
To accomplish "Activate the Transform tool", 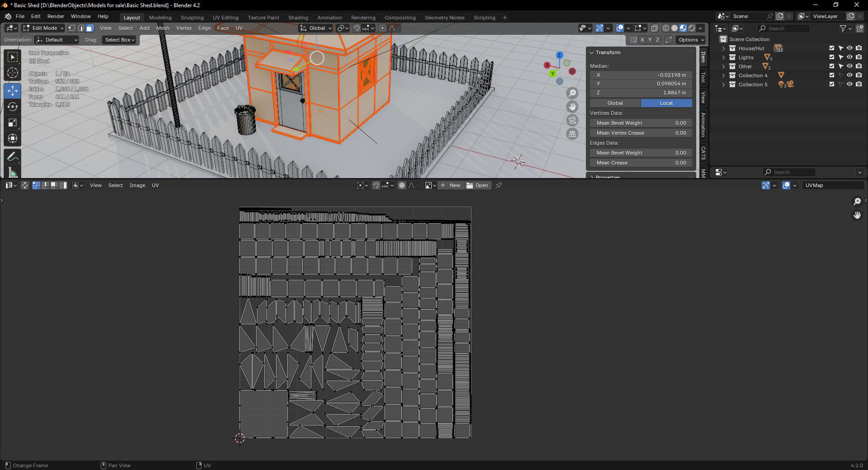I will pyautogui.click(x=13, y=138).
